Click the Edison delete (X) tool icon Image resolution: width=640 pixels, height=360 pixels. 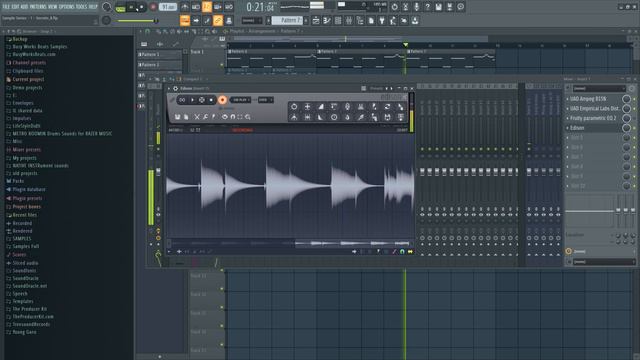197,117
